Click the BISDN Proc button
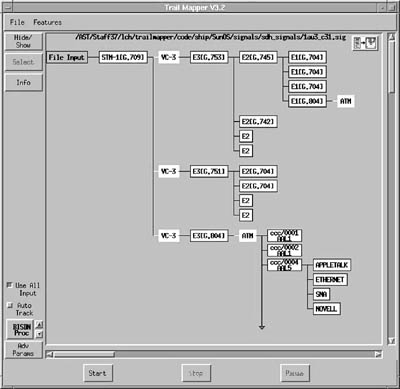The width and height of the screenshot is (400, 389). pos(20,330)
